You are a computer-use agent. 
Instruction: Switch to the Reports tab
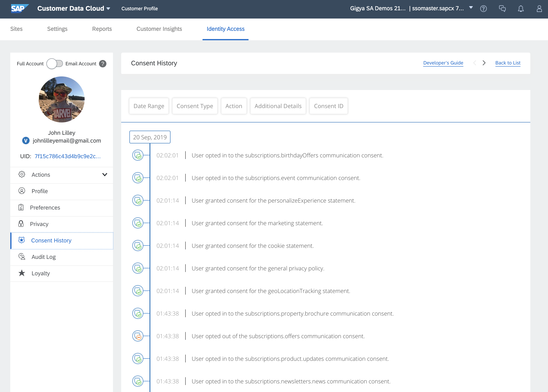click(x=102, y=29)
